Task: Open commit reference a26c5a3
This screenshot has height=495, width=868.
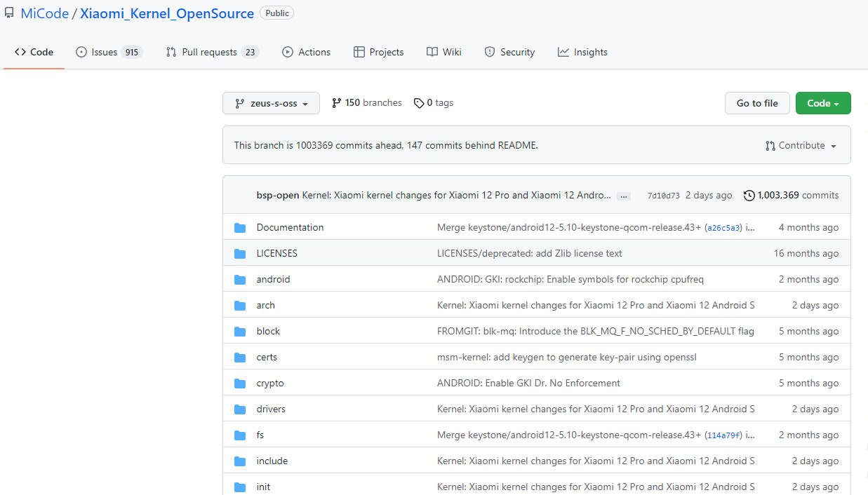Action: 724,228
